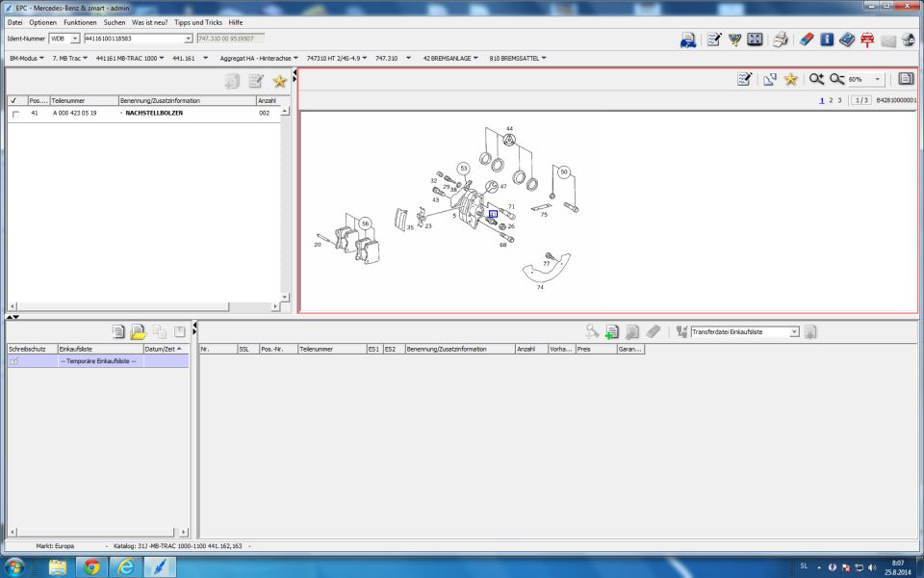Sort shopping lists by Datum/Zeit header

click(167, 349)
